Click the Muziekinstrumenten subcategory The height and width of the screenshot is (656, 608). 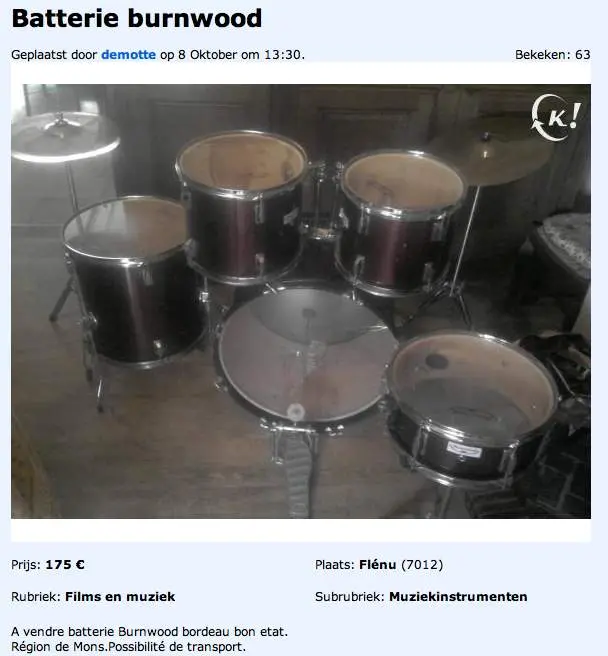458,597
